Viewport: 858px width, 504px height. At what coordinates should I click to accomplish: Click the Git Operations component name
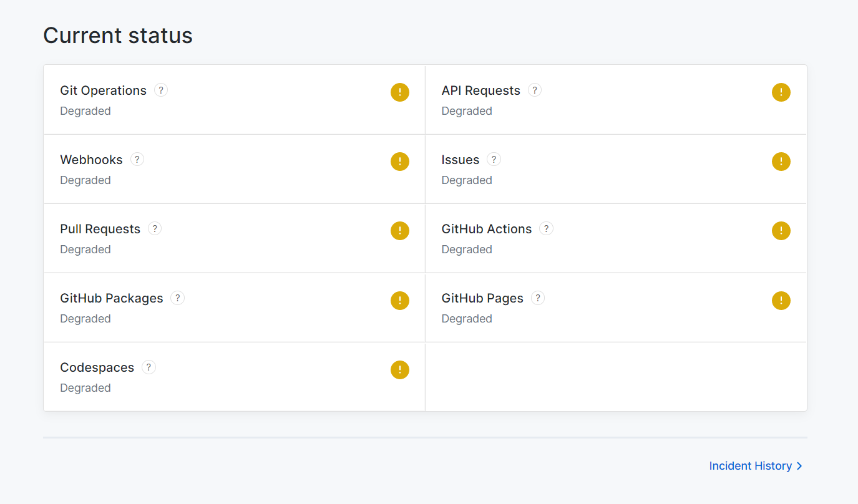103,90
